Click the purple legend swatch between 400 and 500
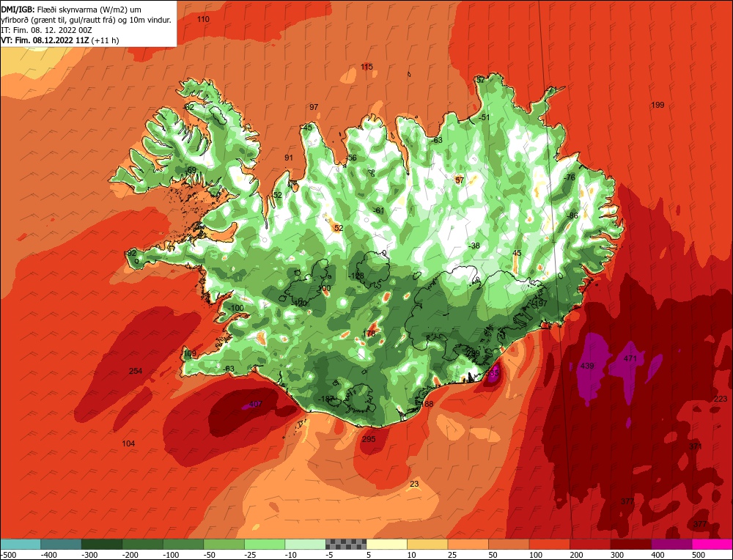 (x=671, y=544)
